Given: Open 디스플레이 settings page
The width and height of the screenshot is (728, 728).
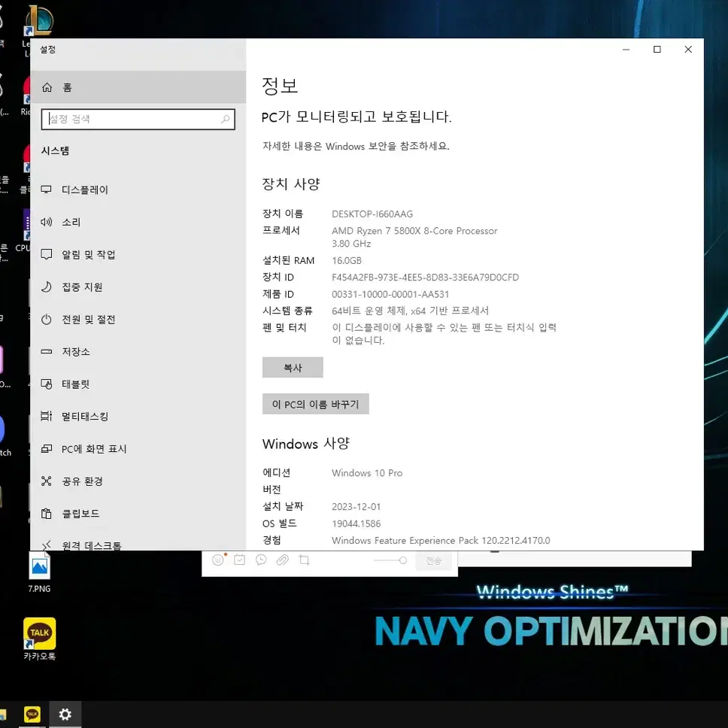Looking at the screenshot, I should (138, 190).
